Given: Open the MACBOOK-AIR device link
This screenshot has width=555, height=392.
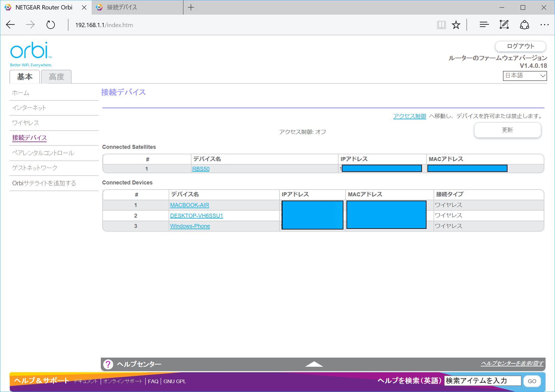Looking at the screenshot, I should pyautogui.click(x=189, y=205).
